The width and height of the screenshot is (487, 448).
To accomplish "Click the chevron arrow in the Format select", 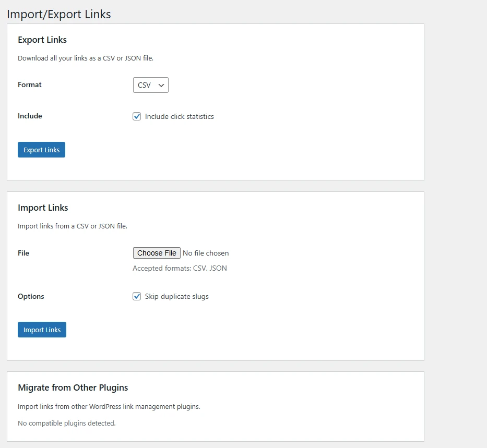I will (x=161, y=85).
